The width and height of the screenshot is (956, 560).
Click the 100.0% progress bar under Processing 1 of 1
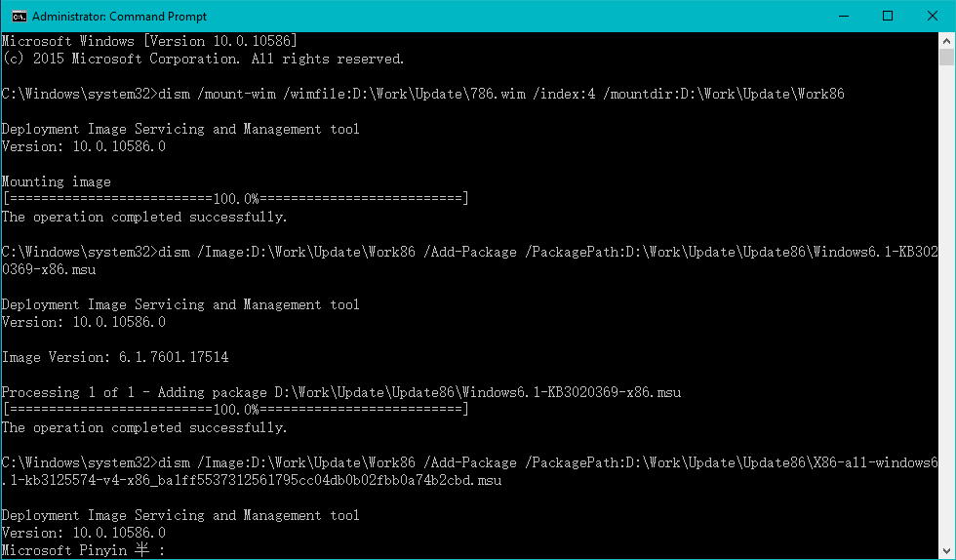point(235,409)
